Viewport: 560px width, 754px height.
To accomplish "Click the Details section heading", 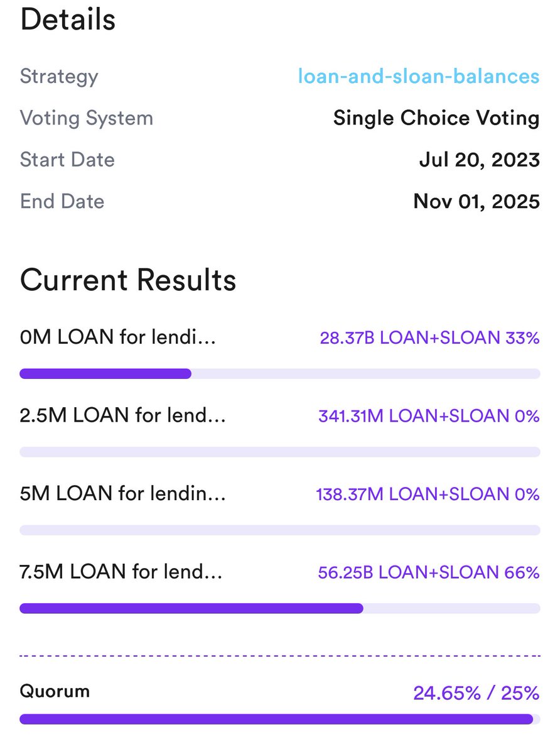I will (68, 20).
